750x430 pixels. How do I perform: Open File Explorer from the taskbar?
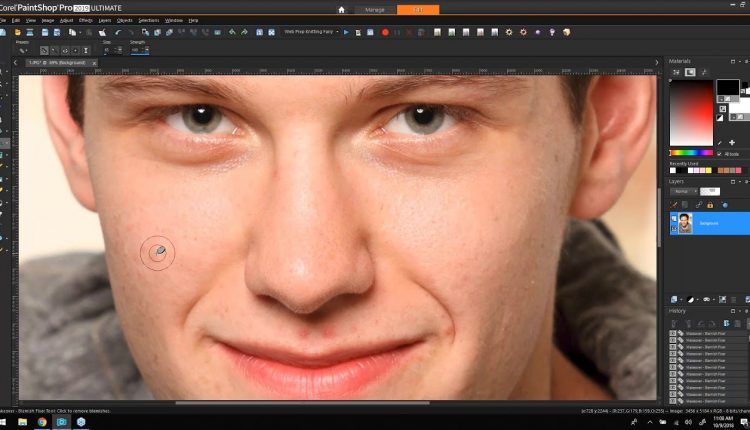(x=22, y=422)
